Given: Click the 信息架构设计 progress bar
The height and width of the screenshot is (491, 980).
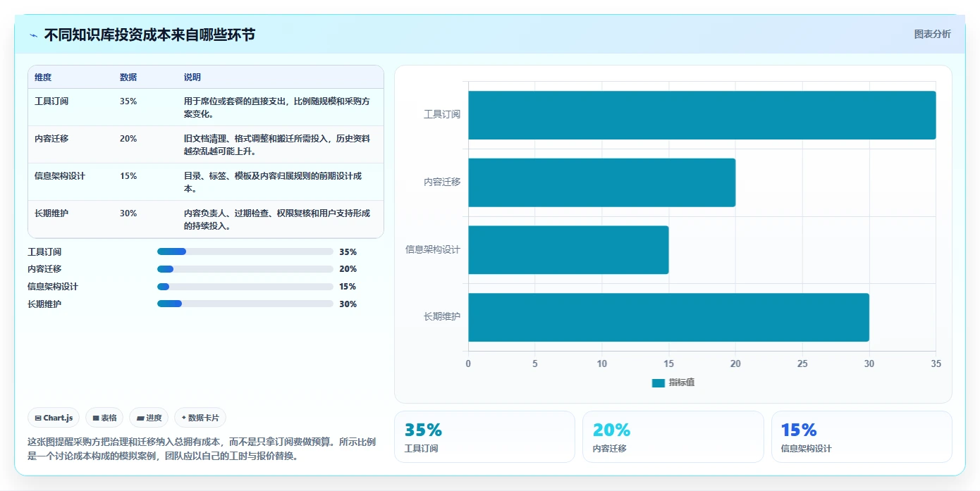Looking at the screenshot, I should coord(245,287).
